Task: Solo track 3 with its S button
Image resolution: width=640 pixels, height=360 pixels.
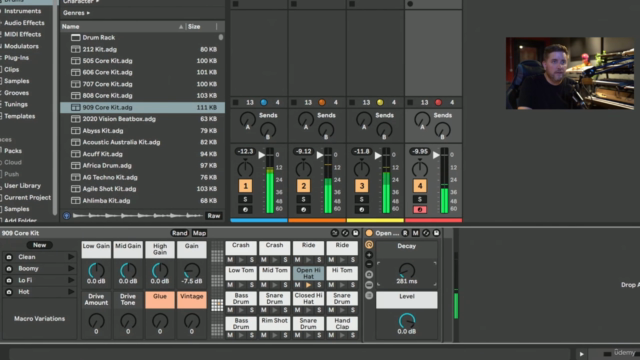Action: [362, 199]
